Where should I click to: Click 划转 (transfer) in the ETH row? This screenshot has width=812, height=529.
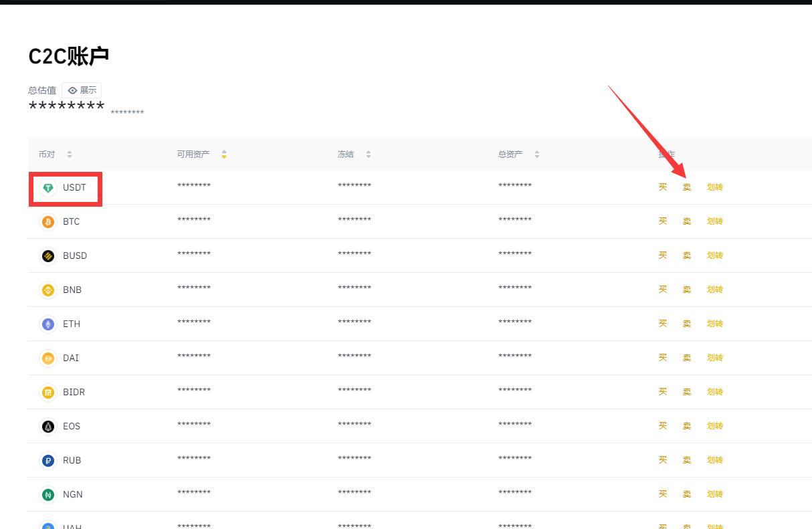tap(715, 324)
